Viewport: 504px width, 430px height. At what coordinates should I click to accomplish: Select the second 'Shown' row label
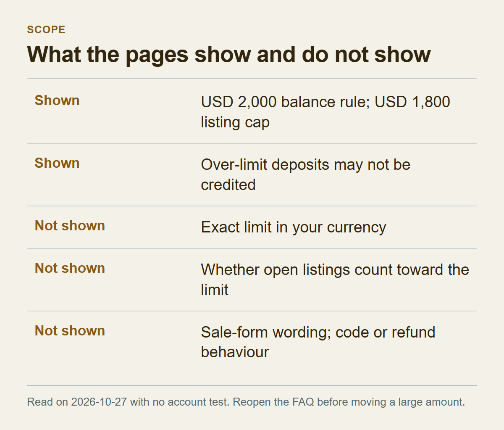point(57,163)
